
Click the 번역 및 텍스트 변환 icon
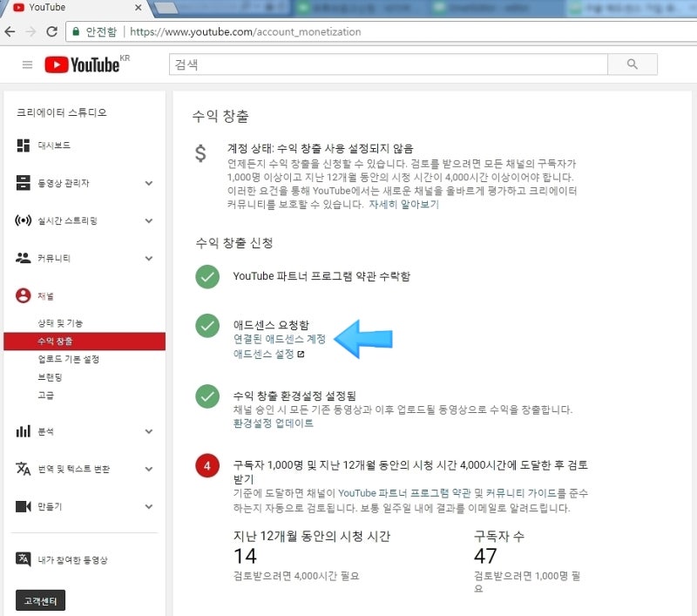pyautogui.click(x=24, y=469)
